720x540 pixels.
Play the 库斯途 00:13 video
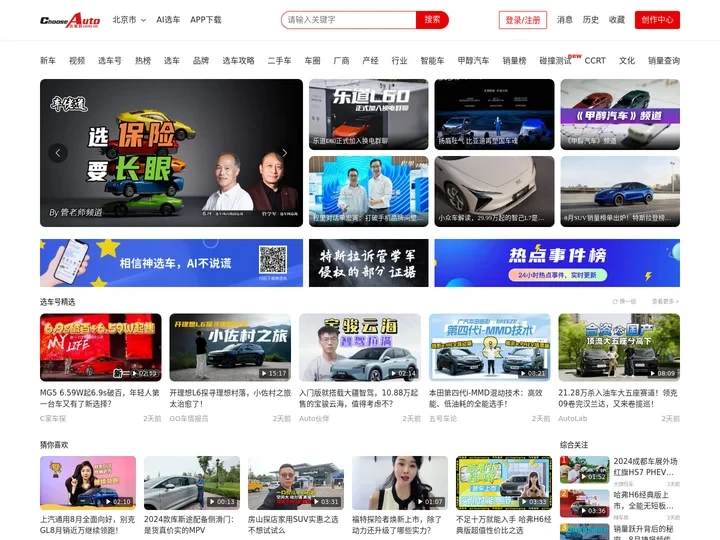192,483
